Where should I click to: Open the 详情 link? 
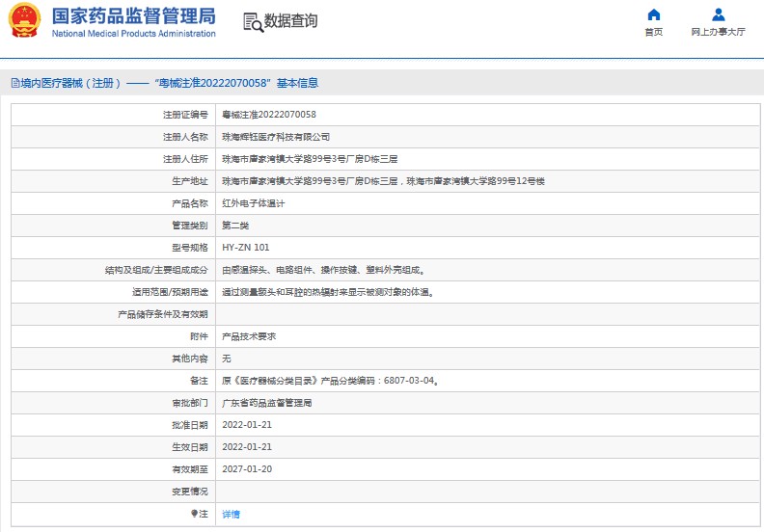tap(231, 514)
